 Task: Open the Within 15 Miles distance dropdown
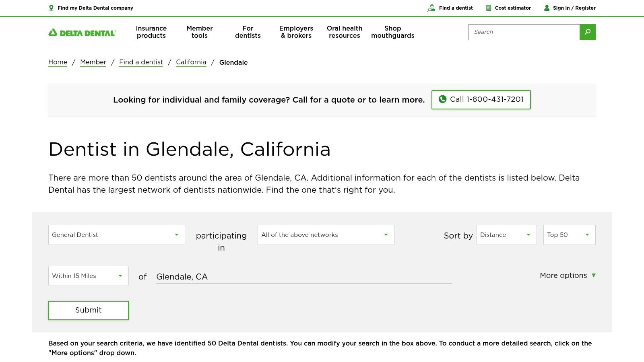click(x=88, y=276)
